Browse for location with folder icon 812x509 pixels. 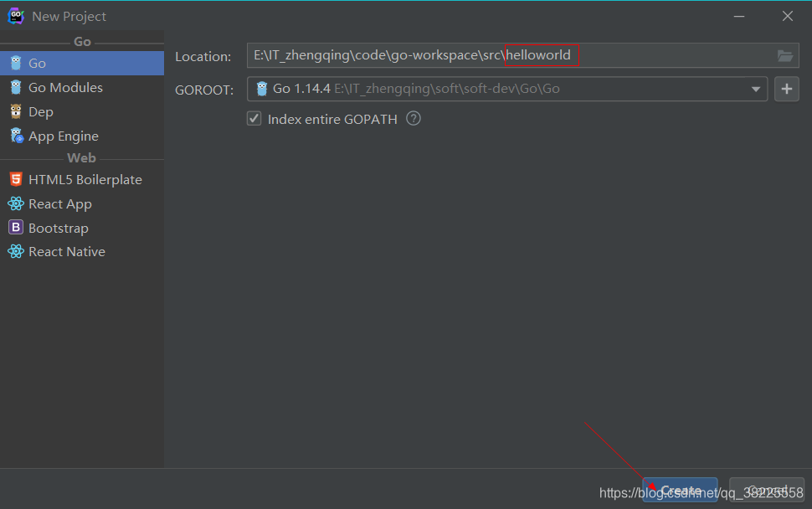pos(785,55)
